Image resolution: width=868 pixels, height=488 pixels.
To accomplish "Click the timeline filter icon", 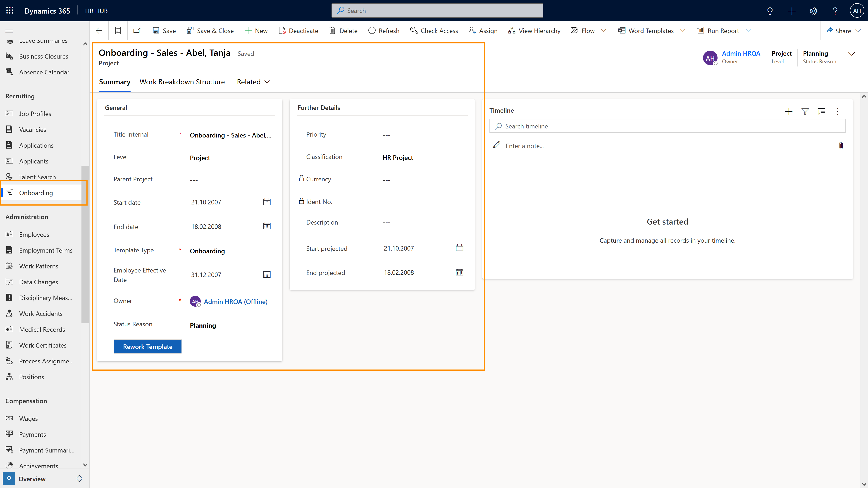I will pyautogui.click(x=805, y=111).
